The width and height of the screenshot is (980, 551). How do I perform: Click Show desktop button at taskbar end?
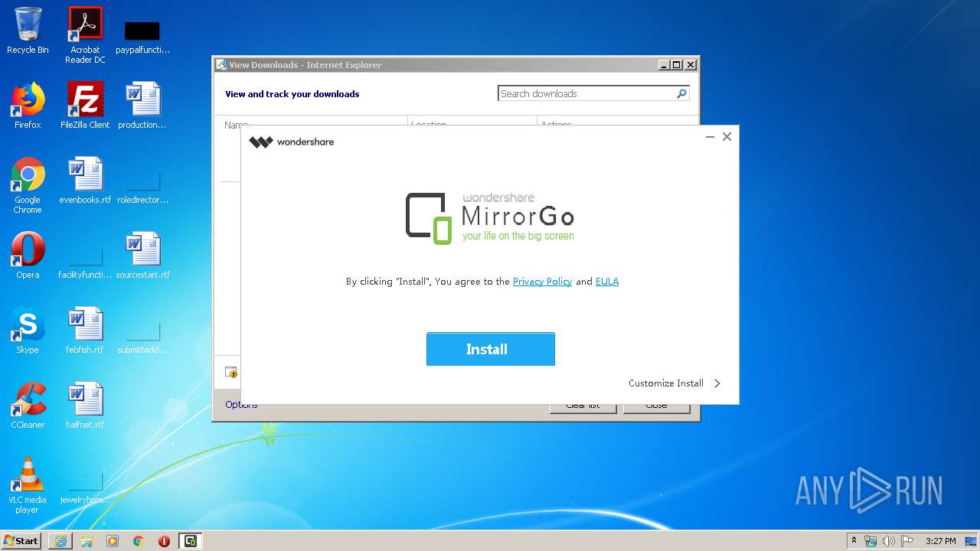pos(971,541)
